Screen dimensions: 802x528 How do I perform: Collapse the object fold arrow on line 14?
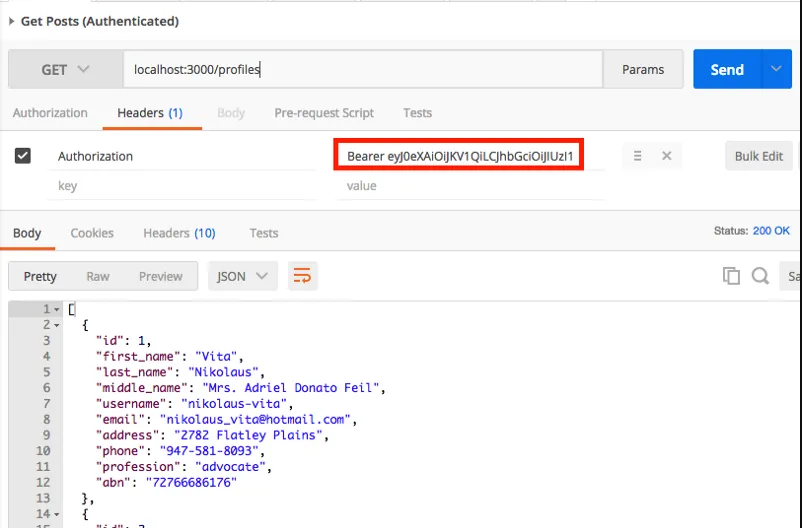[x=57, y=514]
